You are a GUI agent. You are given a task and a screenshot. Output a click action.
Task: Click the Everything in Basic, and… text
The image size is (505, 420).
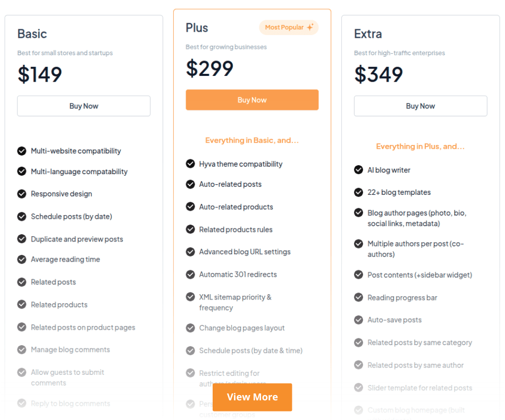click(x=252, y=141)
